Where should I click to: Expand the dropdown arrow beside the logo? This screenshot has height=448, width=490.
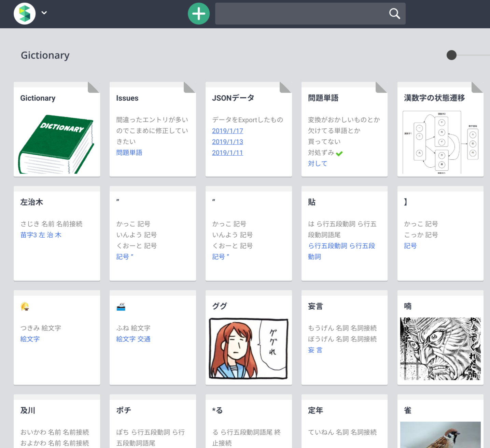44,13
